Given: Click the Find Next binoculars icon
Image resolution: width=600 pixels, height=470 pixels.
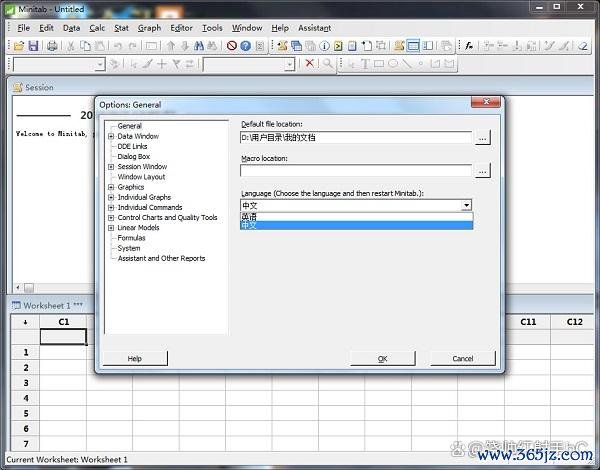Looking at the screenshot, I should point(212,46).
